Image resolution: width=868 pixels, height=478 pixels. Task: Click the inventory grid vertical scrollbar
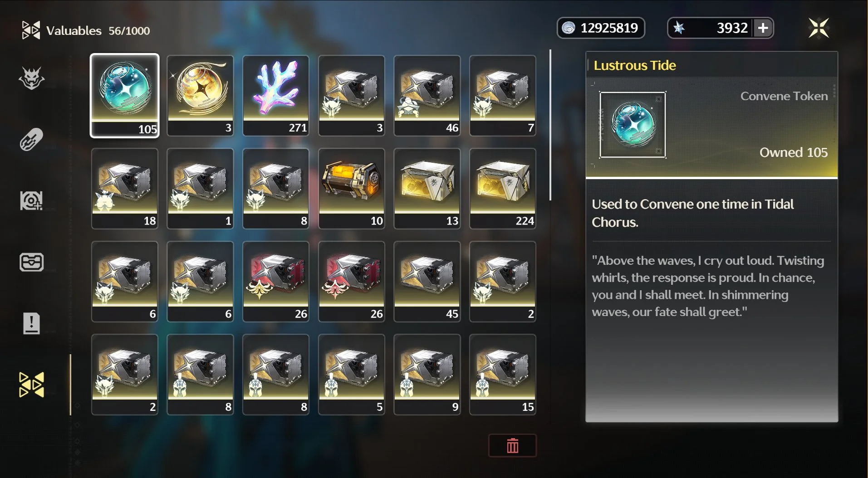click(x=550, y=125)
